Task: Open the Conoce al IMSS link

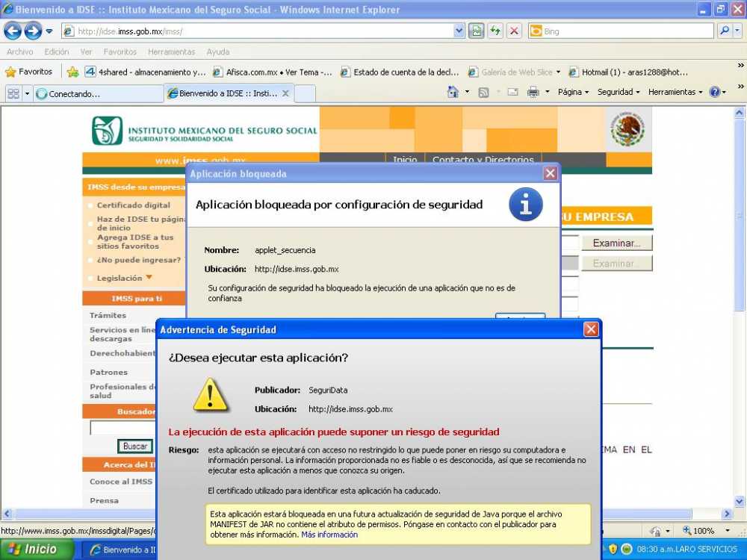Action: (x=121, y=482)
